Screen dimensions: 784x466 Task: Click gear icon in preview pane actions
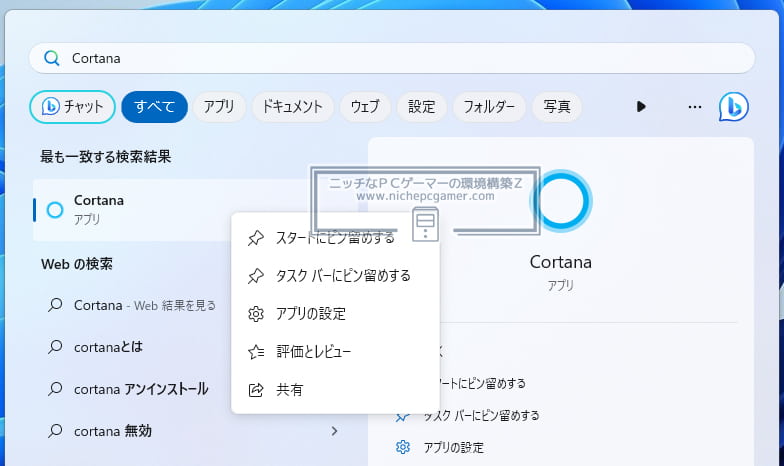(x=402, y=447)
